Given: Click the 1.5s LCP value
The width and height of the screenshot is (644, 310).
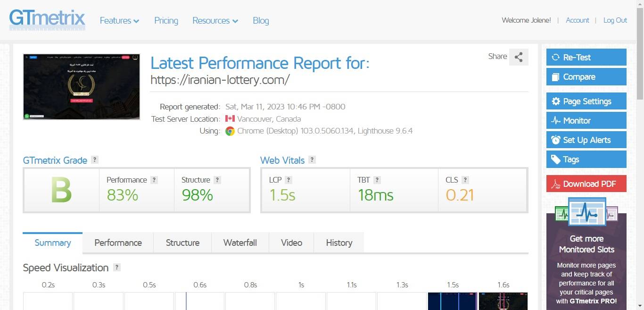Looking at the screenshot, I should coord(282,195).
